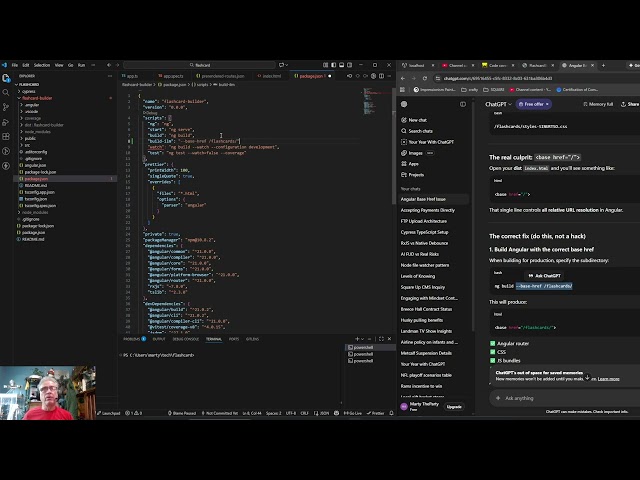Expand the .vscode folder
This screenshot has width=640, height=480.
(x=31, y=111)
